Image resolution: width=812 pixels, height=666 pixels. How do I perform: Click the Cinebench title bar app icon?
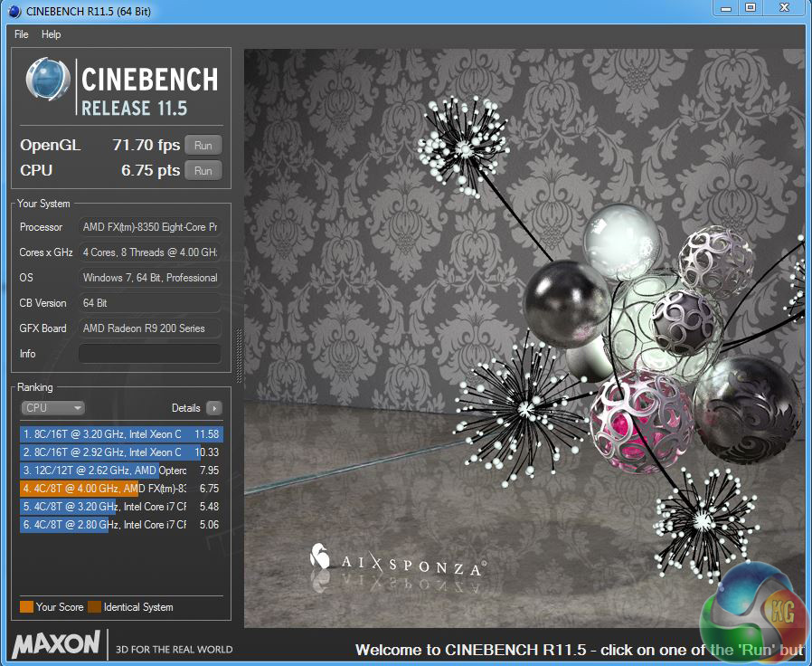coord(14,11)
